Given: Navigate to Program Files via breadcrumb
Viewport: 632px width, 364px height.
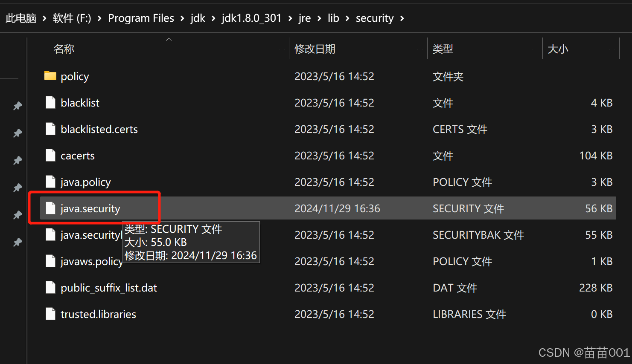Looking at the screenshot, I should [x=141, y=18].
